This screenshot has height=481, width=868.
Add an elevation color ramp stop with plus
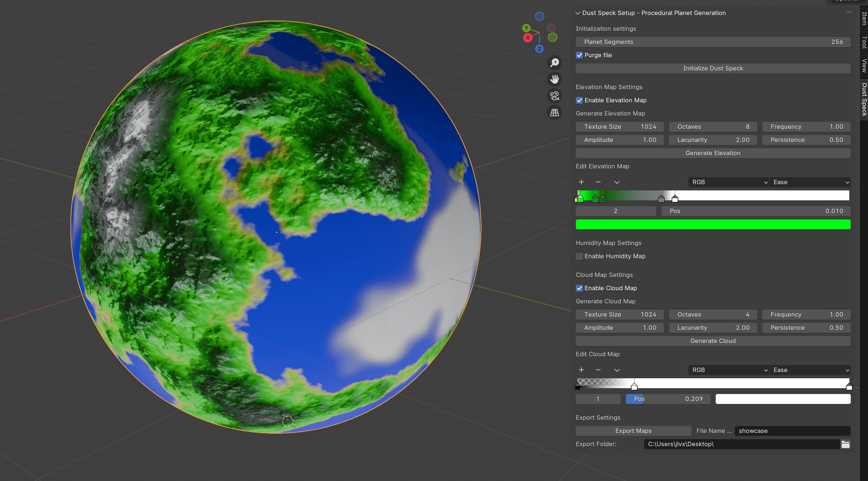[581, 182]
